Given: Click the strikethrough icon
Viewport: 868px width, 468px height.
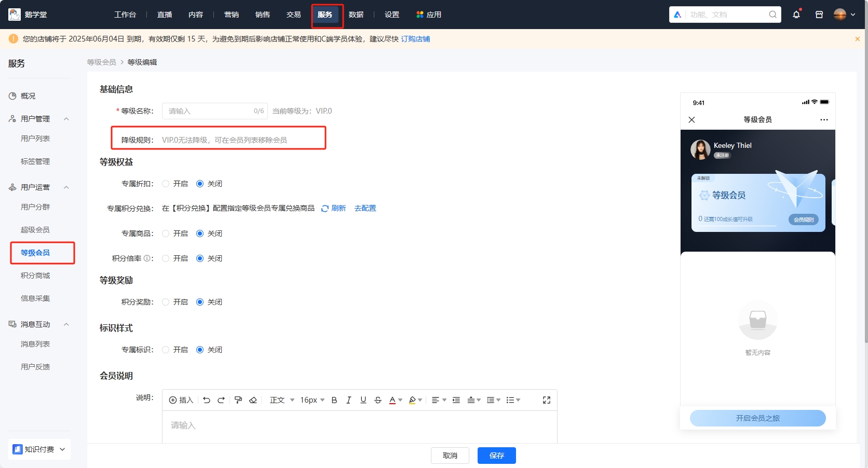Looking at the screenshot, I should click(378, 400).
